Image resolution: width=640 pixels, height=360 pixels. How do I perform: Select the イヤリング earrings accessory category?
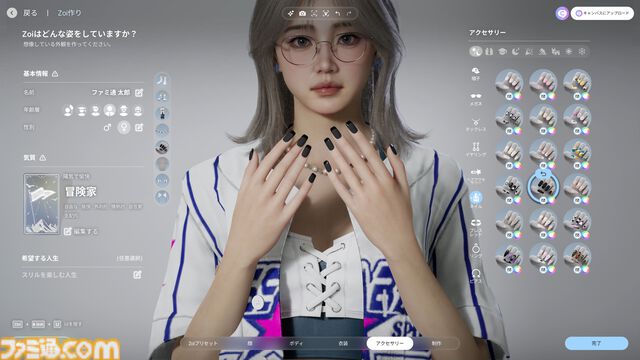click(476, 149)
